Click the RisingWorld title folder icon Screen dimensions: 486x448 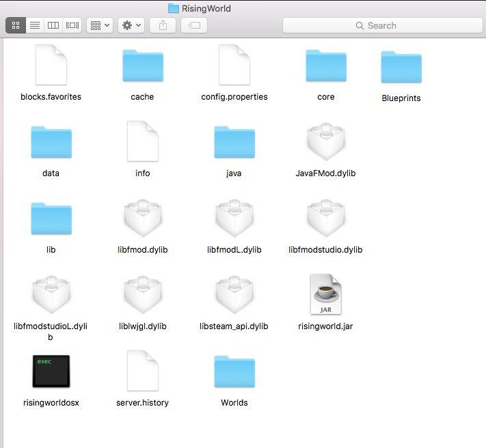coord(174,8)
